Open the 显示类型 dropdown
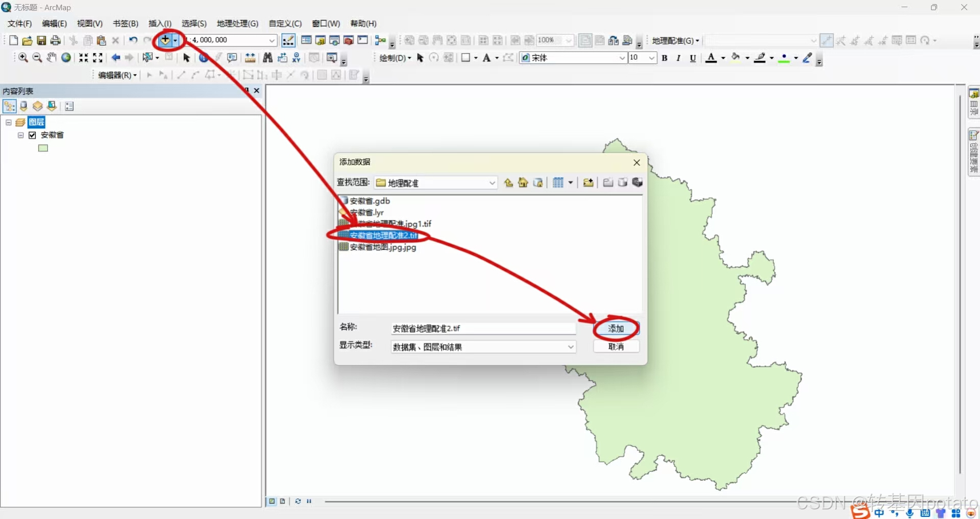 (571, 347)
